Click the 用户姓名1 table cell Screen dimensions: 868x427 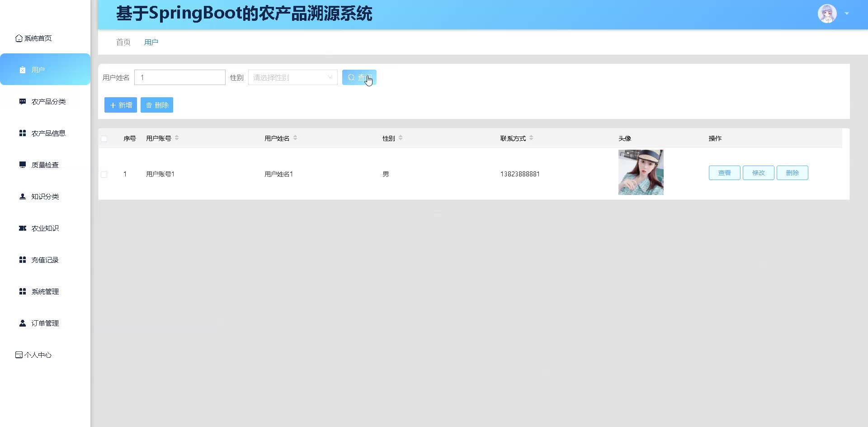pos(279,174)
